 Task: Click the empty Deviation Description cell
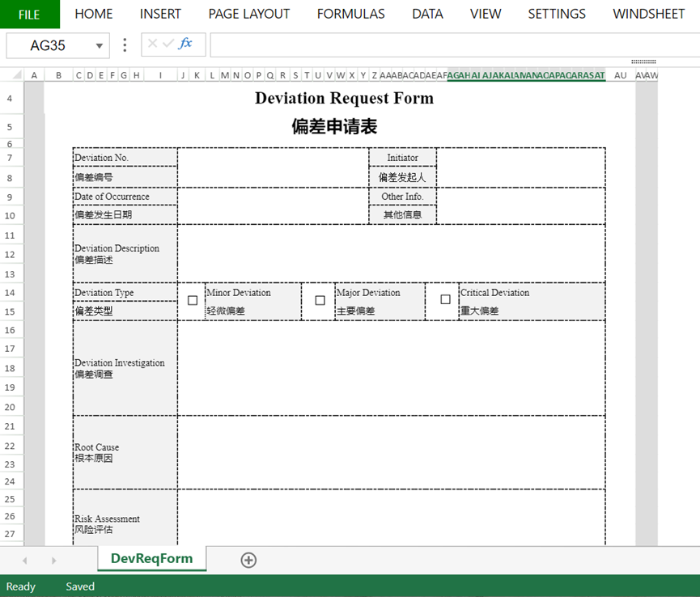click(x=391, y=253)
